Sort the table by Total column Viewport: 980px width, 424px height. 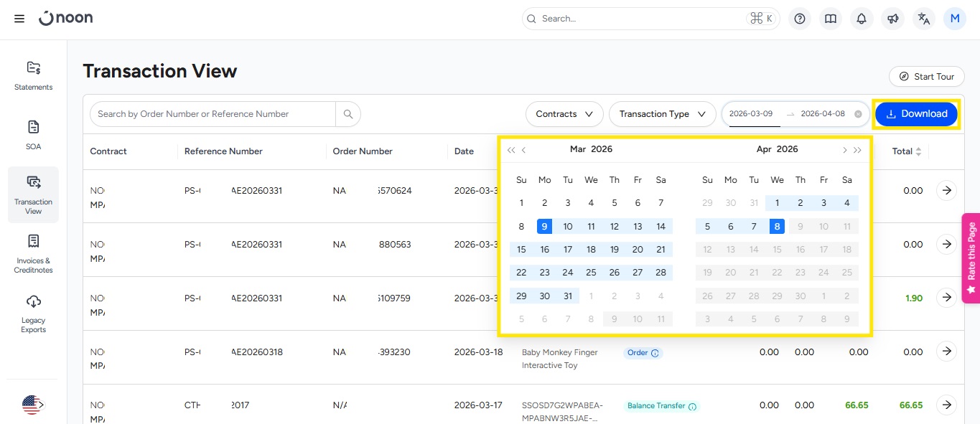click(918, 151)
